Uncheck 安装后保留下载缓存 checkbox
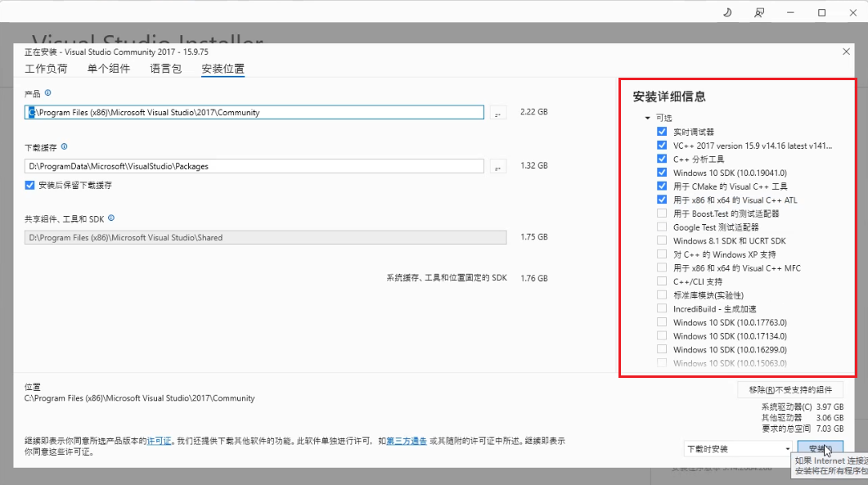The width and height of the screenshot is (868, 485). (x=30, y=186)
